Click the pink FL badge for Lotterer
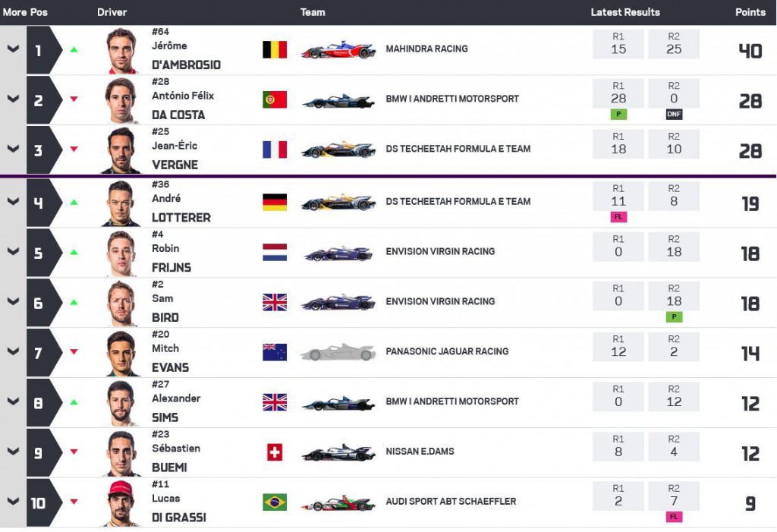Viewport: 777px width, 532px height. (618, 217)
